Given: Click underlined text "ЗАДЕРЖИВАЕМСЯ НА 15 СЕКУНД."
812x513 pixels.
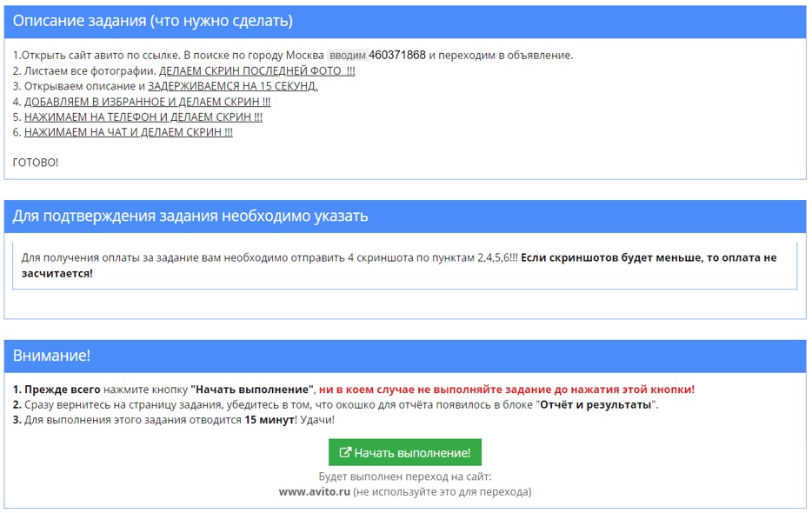Looking at the screenshot, I should (233, 86).
